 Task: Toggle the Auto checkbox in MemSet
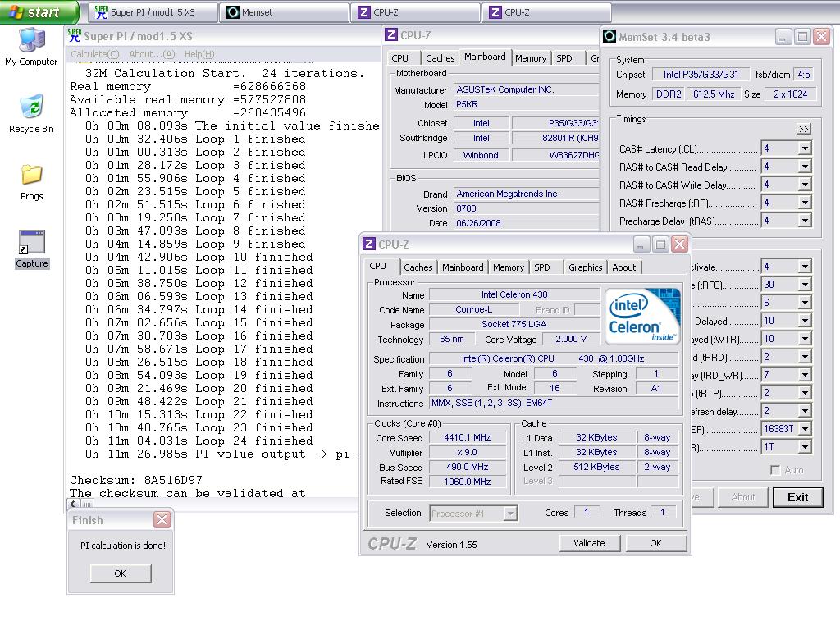point(774,470)
